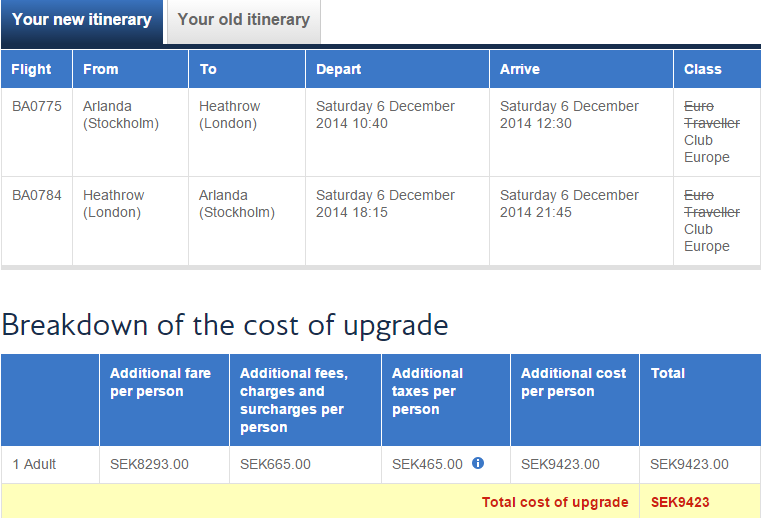The height and width of the screenshot is (518, 762).
Task: Click the 21:45 arrival date cell
Action: click(x=569, y=204)
